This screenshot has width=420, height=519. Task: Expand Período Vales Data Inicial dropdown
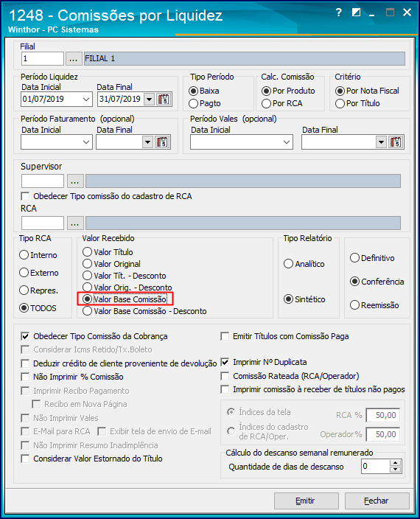tap(287, 142)
